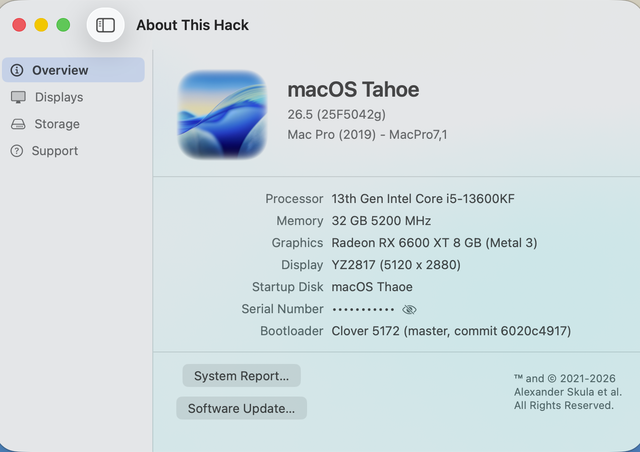Toggle the sidebar with the toolbar button

(x=105, y=25)
